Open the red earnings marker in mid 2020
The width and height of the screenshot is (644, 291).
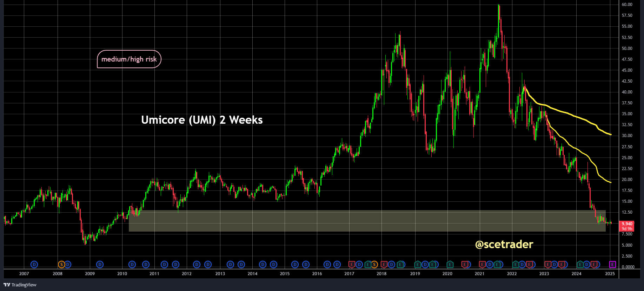point(465,264)
